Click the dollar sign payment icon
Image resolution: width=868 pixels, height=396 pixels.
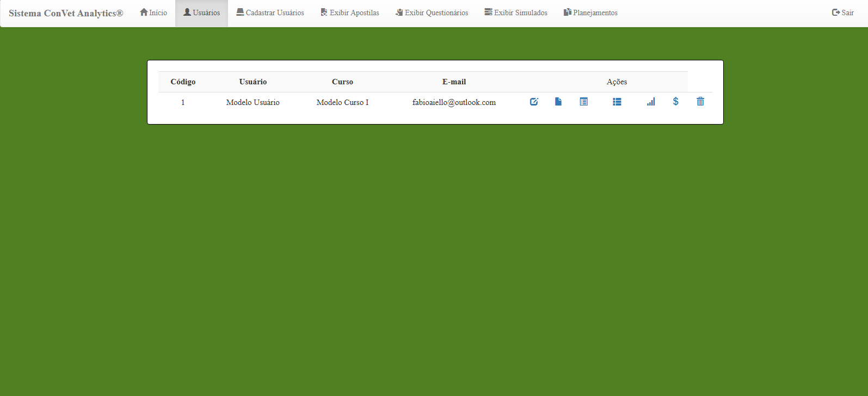click(675, 102)
